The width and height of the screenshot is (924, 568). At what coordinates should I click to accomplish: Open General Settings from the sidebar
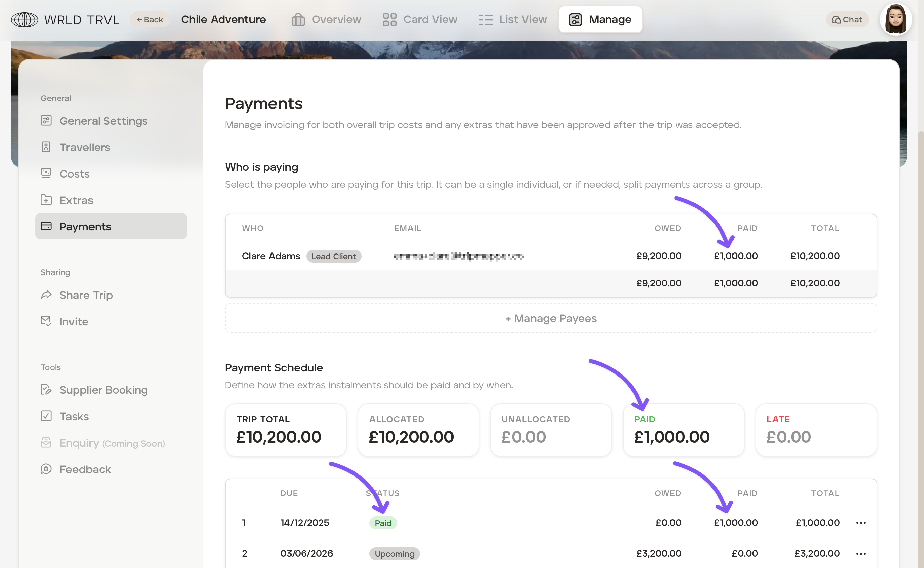(x=103, y=121)
